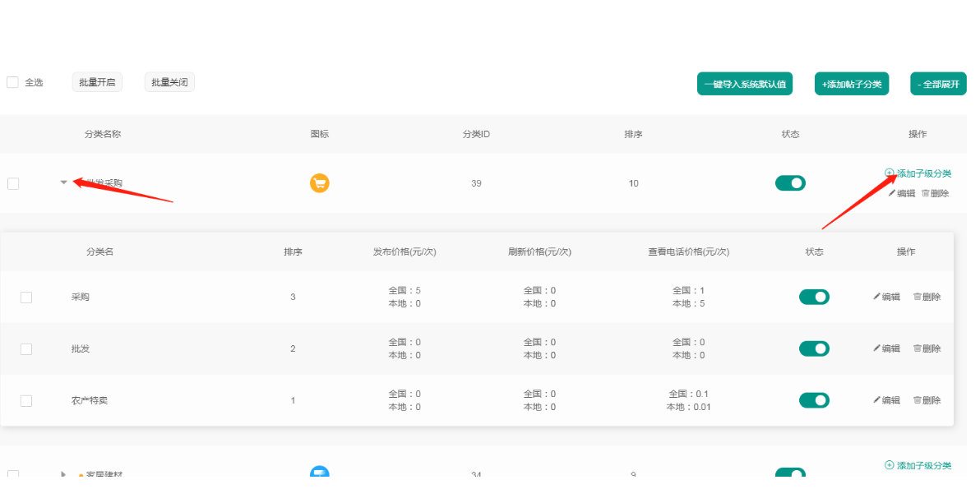
Task: Delete the 采购 subcategory row
Action: point(927,297)
